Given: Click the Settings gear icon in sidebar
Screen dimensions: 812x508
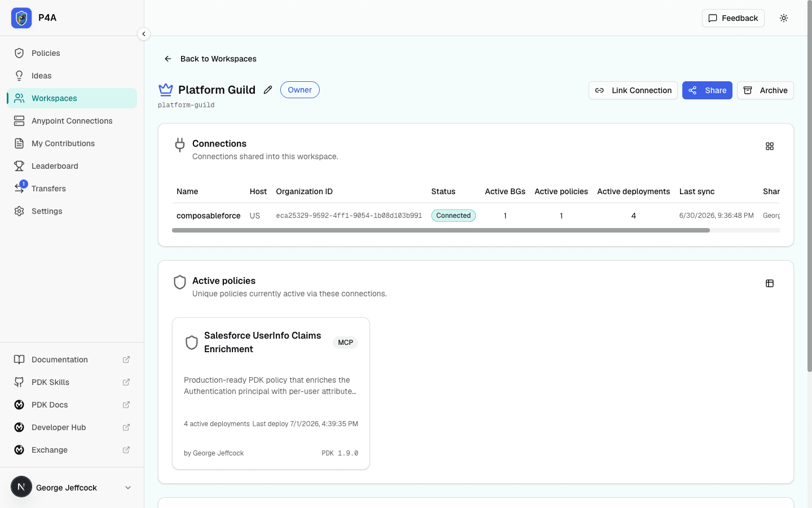Looking at the screenshot, I should (x=19, y=211).
